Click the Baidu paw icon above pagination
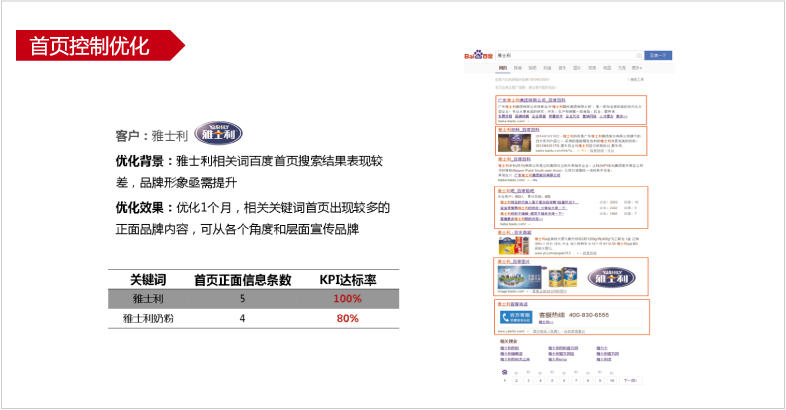Viewport: 786px width, 410px height. pyautogui.click(x=503, y=371)
